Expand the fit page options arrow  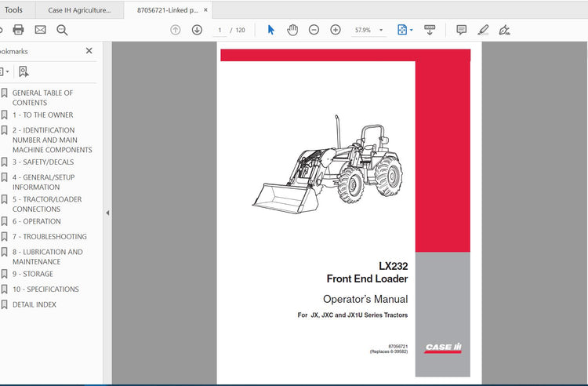pyautogui.click(x=412, y=30)
